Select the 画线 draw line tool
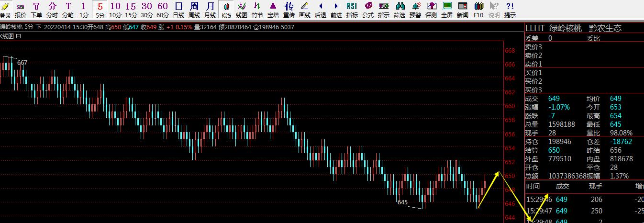Image resolution: width=644 pixels, height=223 pixels. point(305,10)
